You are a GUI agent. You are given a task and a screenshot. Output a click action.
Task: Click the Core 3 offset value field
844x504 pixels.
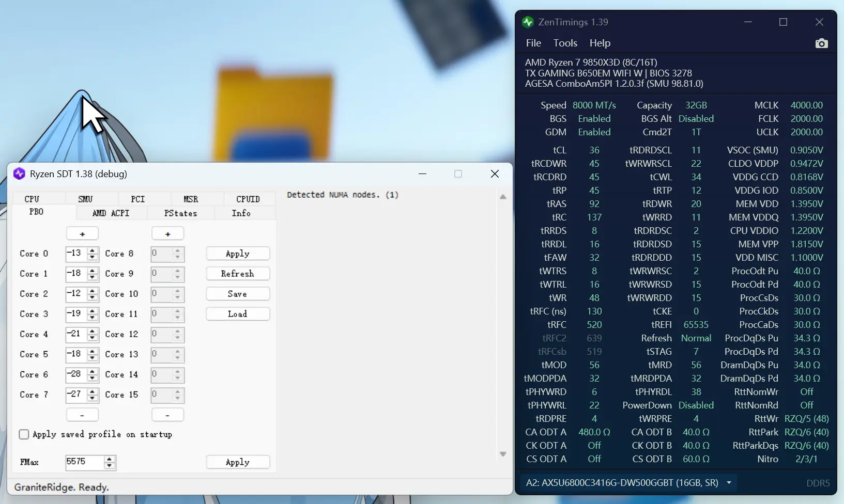[76, 314]
